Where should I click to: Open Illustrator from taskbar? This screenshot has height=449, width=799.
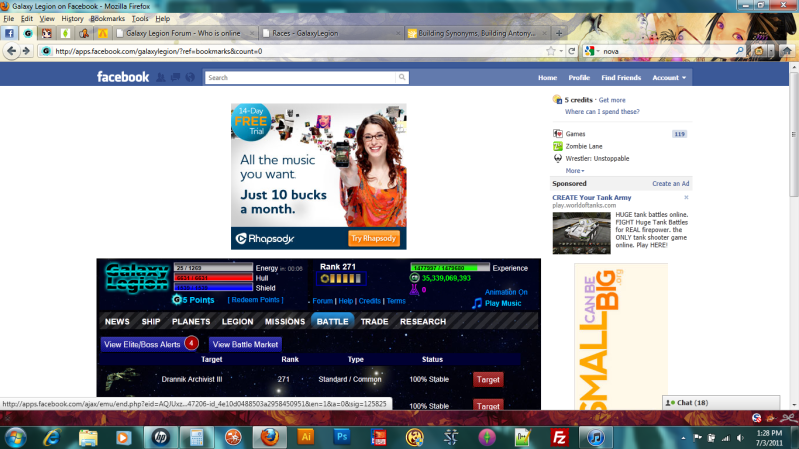coord(306,437)
